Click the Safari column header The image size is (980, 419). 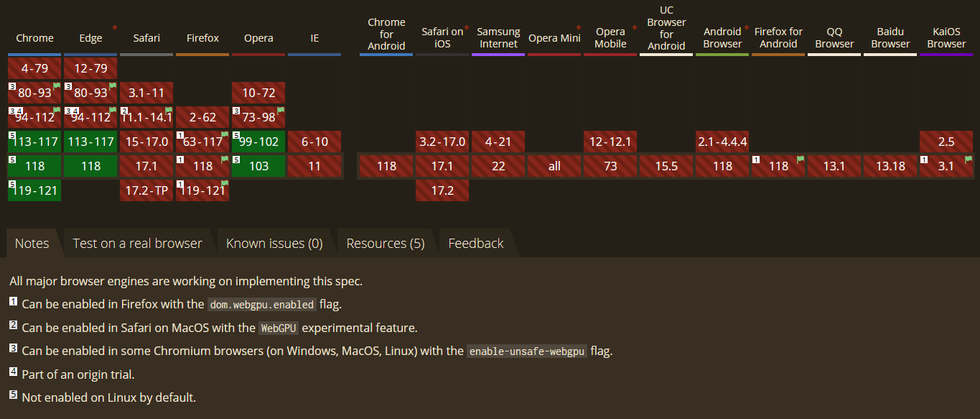pos(146,38)
